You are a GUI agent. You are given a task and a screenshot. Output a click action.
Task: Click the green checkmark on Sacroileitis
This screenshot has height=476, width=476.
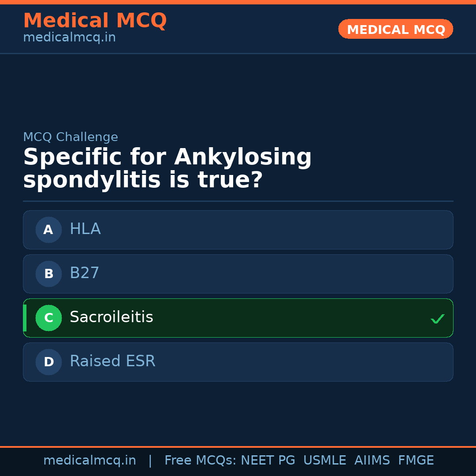(438, 318)
